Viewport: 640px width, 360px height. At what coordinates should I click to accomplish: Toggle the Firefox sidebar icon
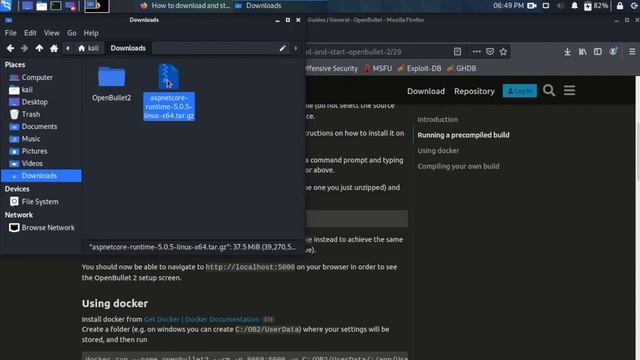pyautogui.click(x=598, y=52)
